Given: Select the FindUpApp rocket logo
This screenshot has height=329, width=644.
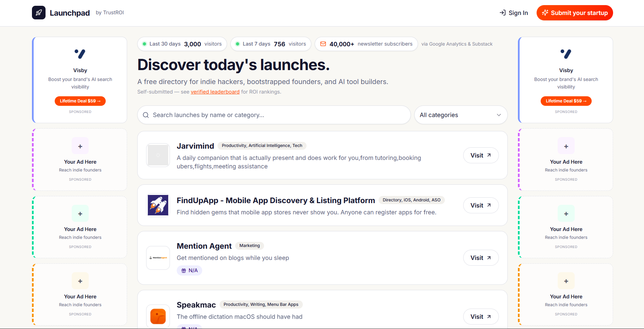Looking at the screenshot, I should [x=158, y=205].
